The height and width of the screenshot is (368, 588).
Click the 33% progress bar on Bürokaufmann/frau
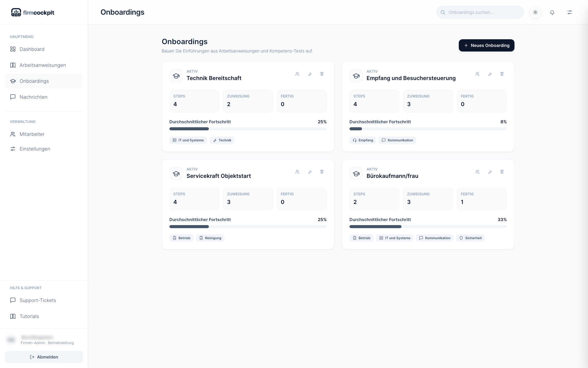click(428, 227)
